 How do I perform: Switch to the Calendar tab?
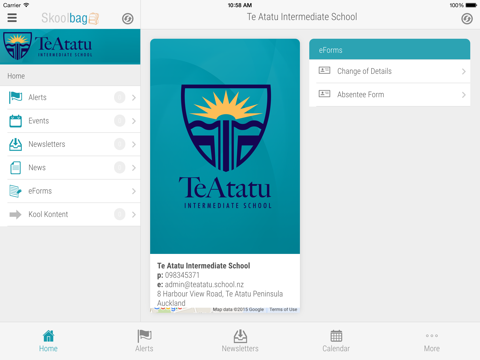click(x=336, y=341)
